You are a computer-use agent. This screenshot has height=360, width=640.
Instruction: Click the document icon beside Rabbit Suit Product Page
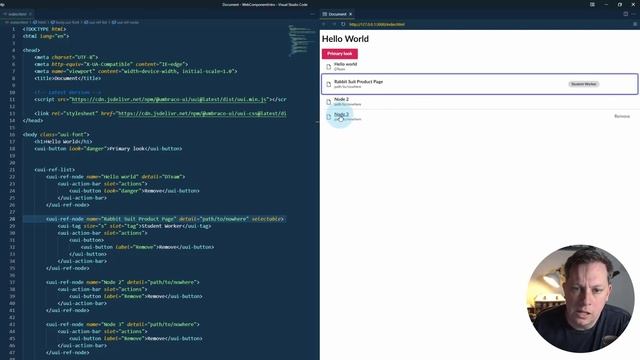[329, 84]
